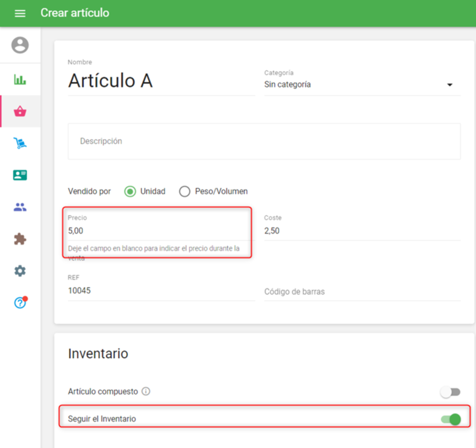
Task: Open the customers people icon
Action: pyautogui.click(x=20, y=208)
